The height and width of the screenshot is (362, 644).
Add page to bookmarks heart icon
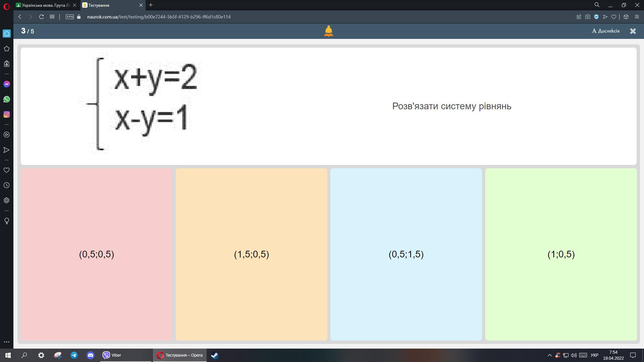coord(614,17)
